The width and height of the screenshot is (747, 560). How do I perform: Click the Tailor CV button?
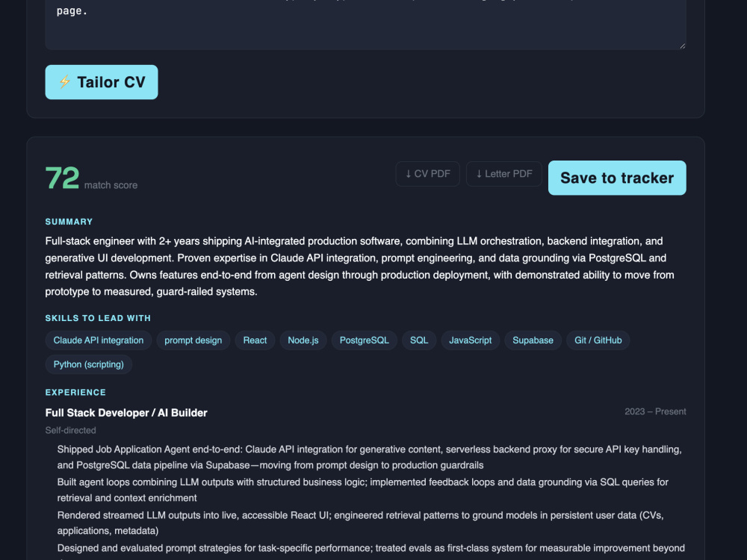pyautogui.click(x=102, y=82)
